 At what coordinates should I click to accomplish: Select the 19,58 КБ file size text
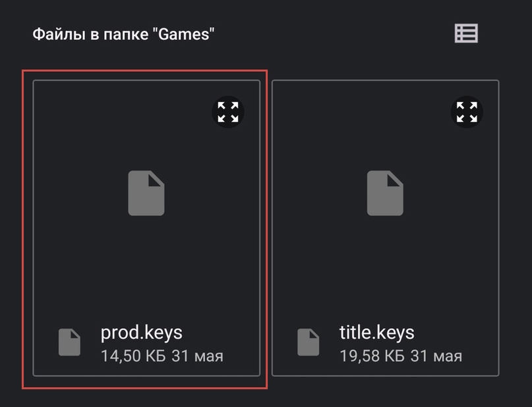point(372,357)
